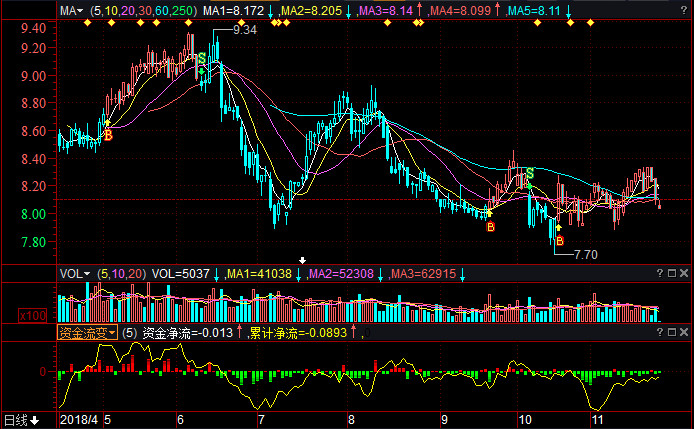694x429 pixels.
Task: Open the MA indicator dropdown
Action: click(70, 11)
